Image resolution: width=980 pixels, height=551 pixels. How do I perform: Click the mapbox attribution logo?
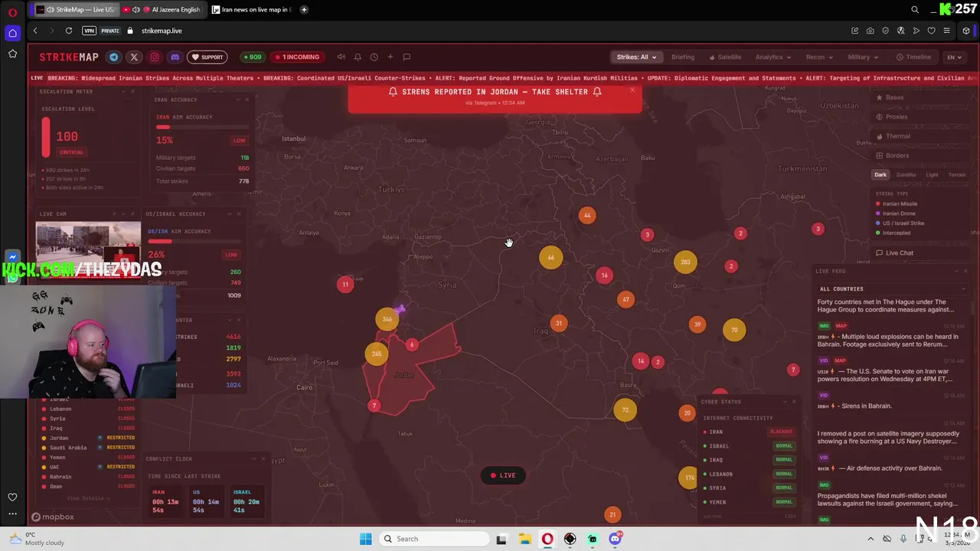(x=53, y=517)
